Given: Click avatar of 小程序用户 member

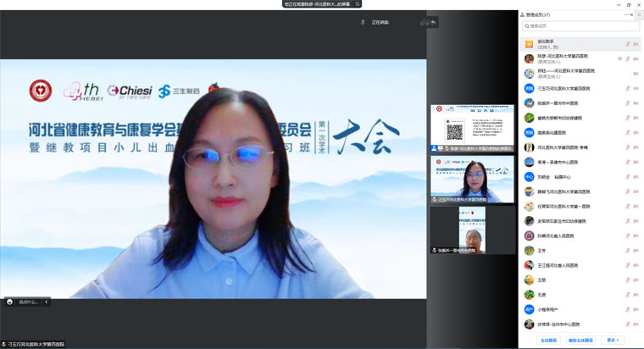Looking at the screenshot, I should pyautogui.click(x=529, y=309).
